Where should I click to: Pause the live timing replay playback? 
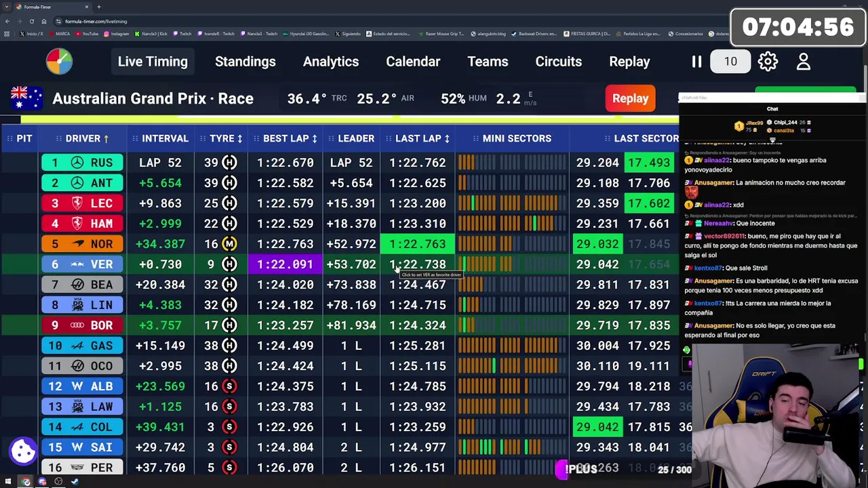[696, 62]
